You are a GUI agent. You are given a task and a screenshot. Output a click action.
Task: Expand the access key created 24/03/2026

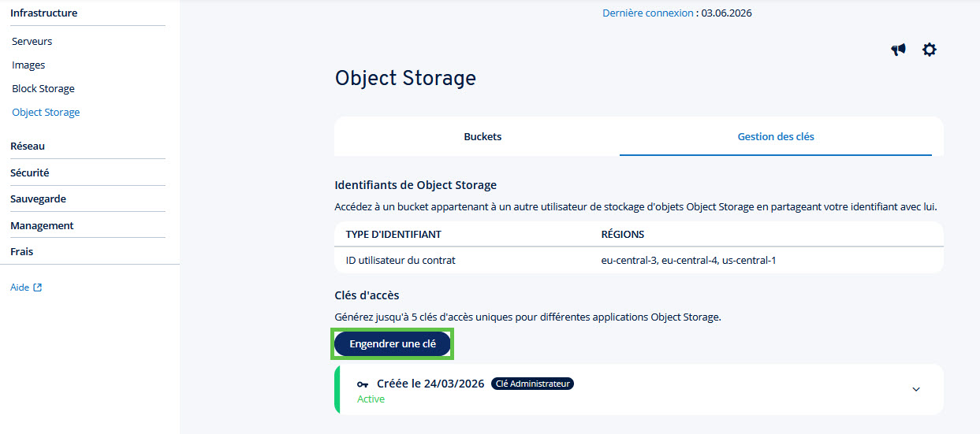point(916,389)
